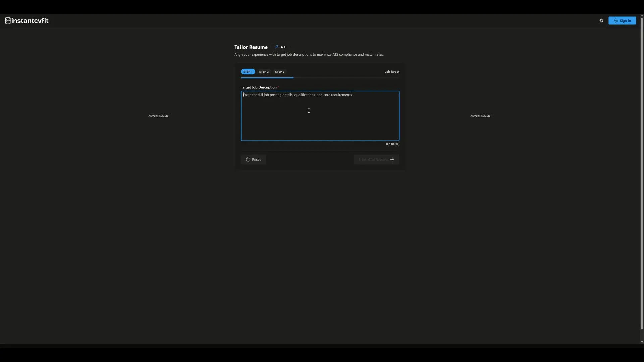
Task: Click the 'Tailor Resume' heading
Action: tap(251, 47)
